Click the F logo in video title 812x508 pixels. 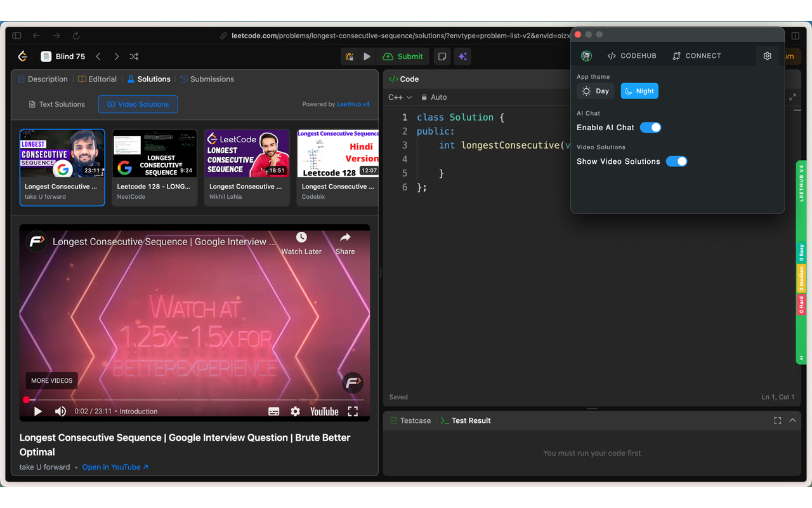pos(36,242)
